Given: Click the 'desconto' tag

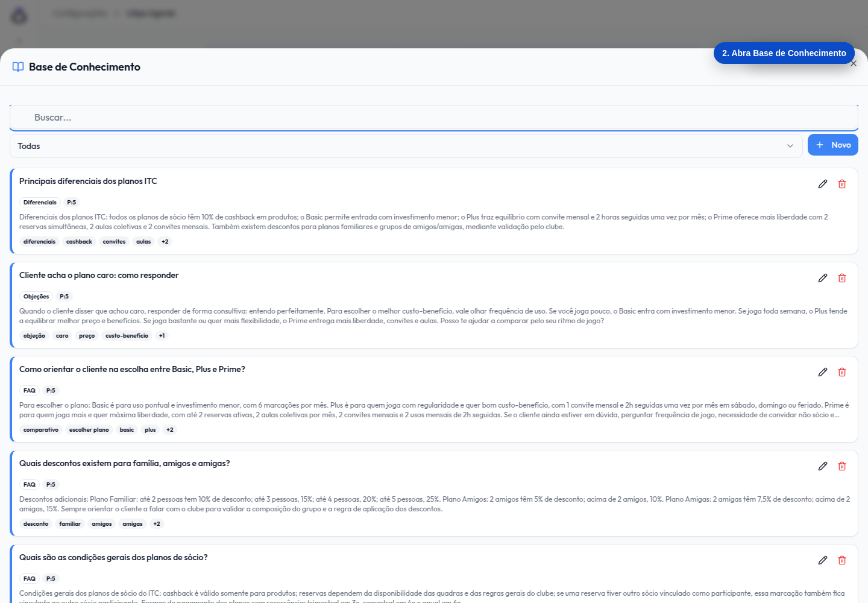Looking at the screenshot, I should click(36, 524).
